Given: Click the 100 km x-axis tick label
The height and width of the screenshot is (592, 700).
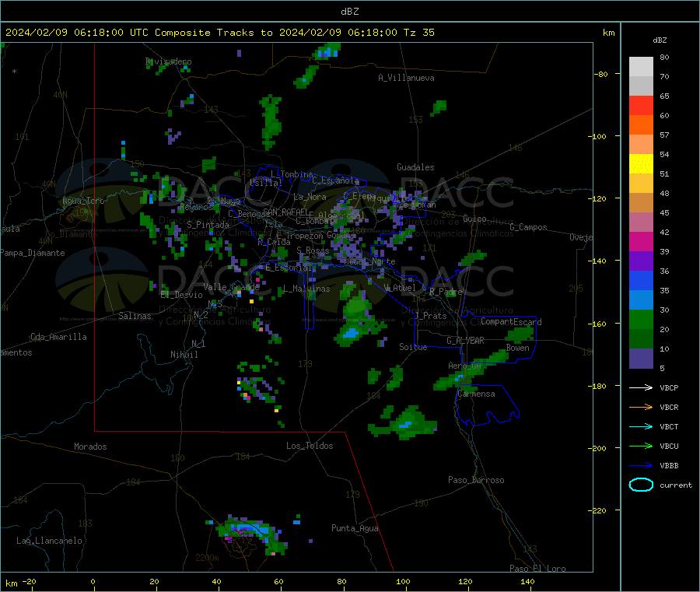Looking at the screenshot, I should coord(403,581).
